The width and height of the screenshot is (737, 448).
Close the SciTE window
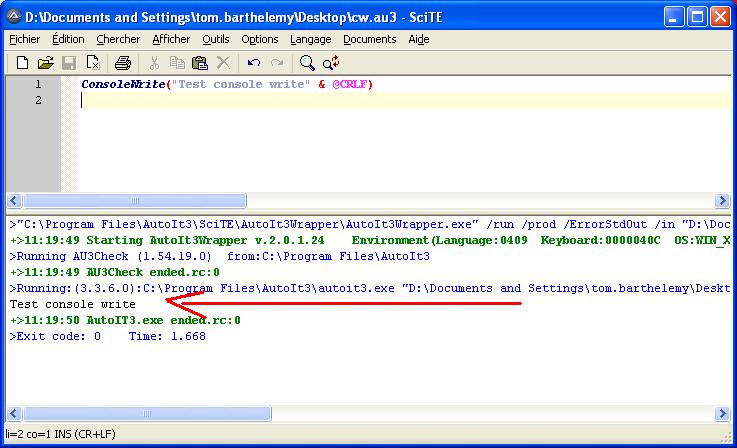click(x=720, y=17)
